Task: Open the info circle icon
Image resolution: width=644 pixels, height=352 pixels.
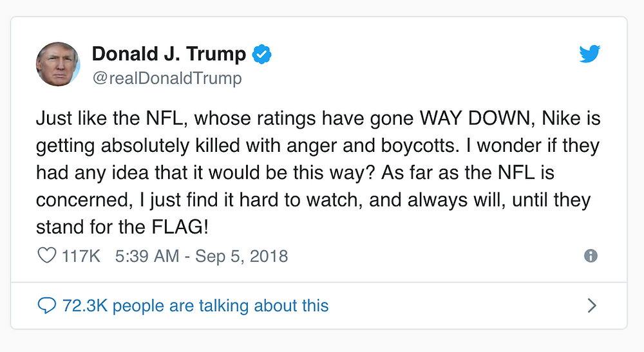Action: click(x=591, y=256)
